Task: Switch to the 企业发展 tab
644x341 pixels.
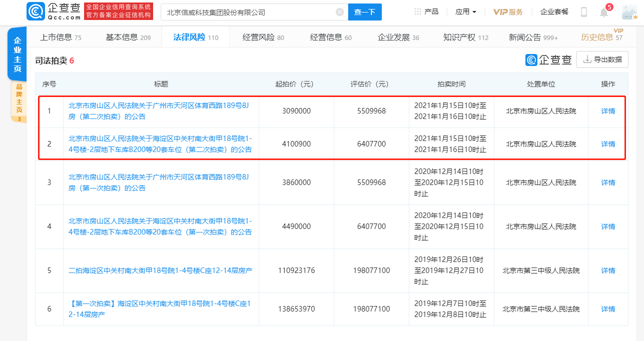Action: point(398,37)
